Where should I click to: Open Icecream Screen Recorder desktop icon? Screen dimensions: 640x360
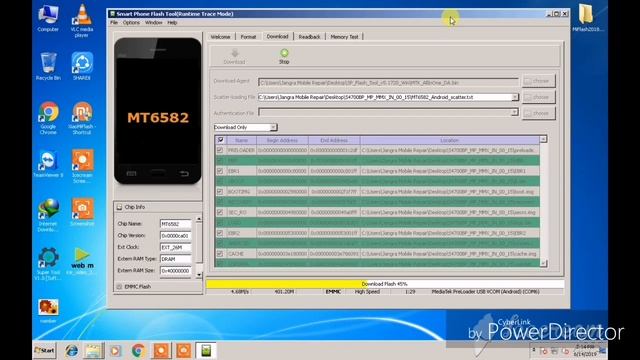coord(82,166)
